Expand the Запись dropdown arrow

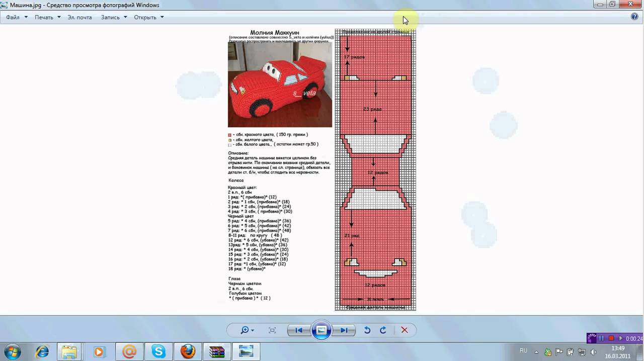point(125,17)
